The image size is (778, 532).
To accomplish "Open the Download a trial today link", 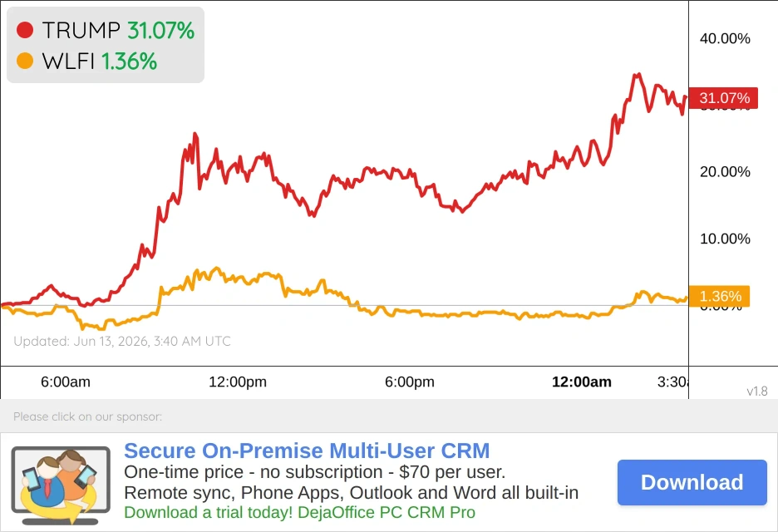I will (300, 512).
